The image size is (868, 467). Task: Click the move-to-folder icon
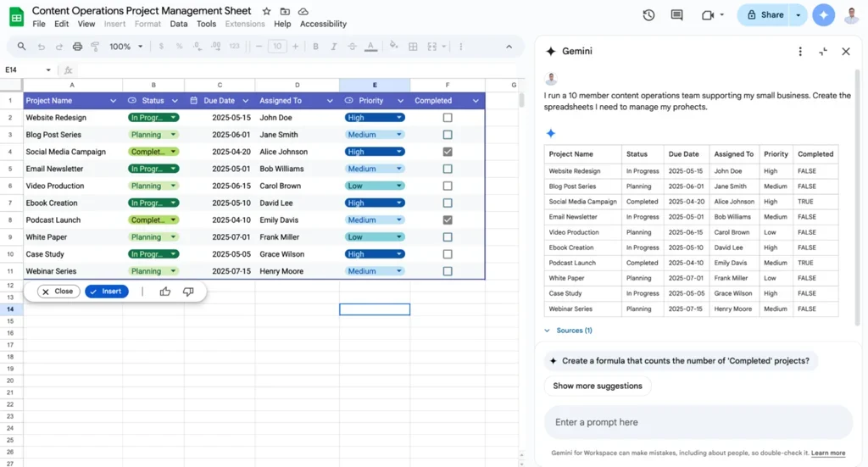285,11
